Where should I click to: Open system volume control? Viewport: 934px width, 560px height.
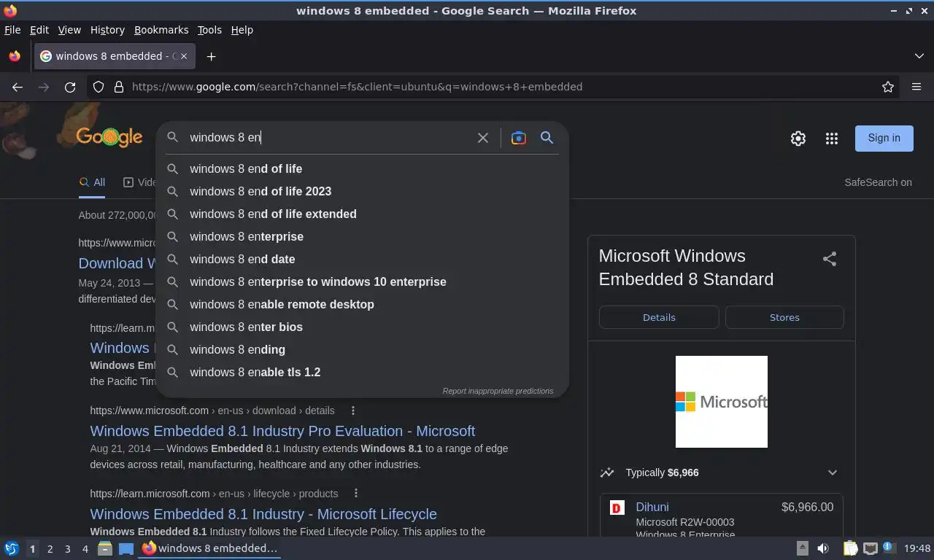point(823,548)
